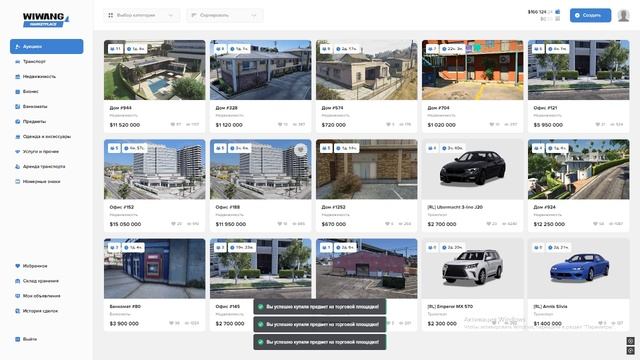
Task: Toggle favorite heart on the Дом #924 card
Action: click(596, 224)
